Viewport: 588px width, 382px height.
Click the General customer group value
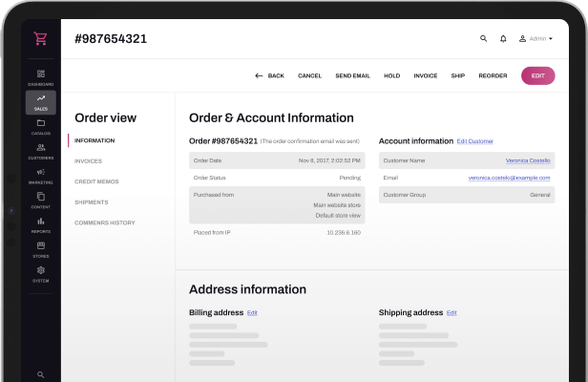539,195
